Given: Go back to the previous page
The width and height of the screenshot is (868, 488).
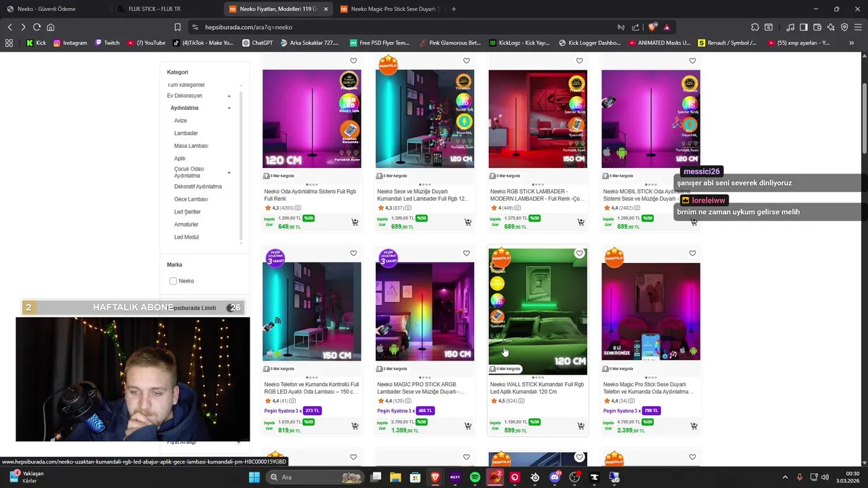Looking at the screenshot, I should (x=9, y=27).
